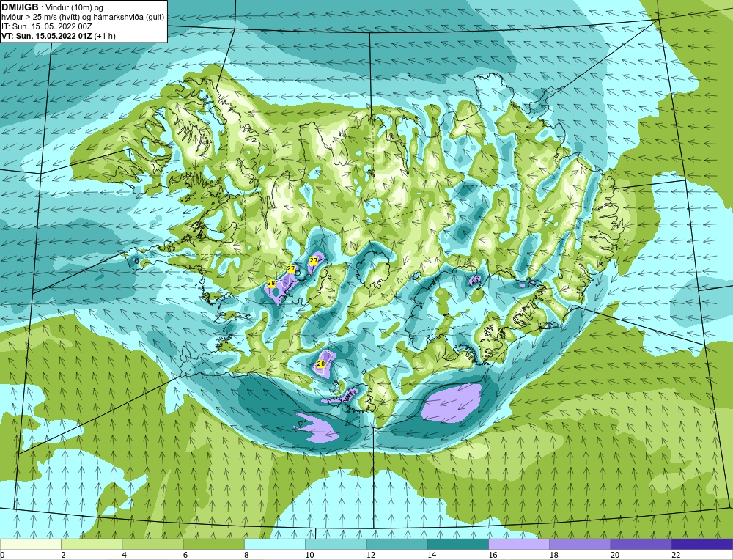This screenshot has width=733, height=560.
Task: Click the legend tick label '20'
Action: 615,555
